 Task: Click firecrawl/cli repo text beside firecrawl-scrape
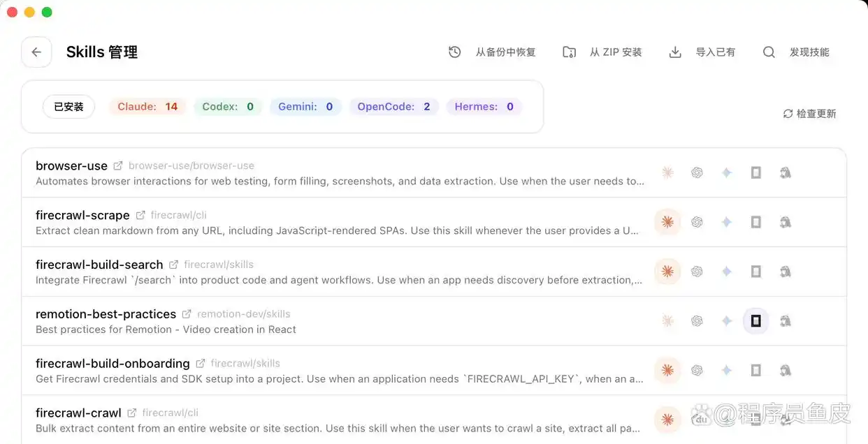pyautogui.click(x=179, y=215)
